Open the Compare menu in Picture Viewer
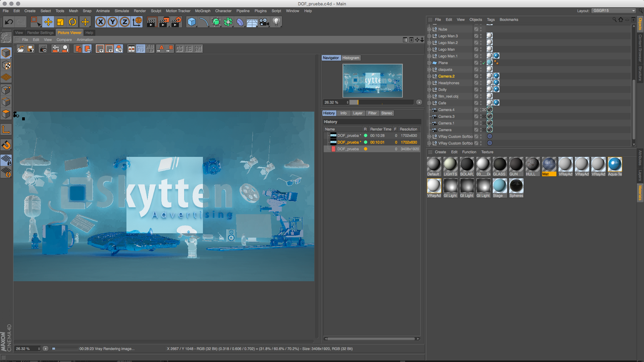This screenshot has height=362, width=644. point(64,40)
